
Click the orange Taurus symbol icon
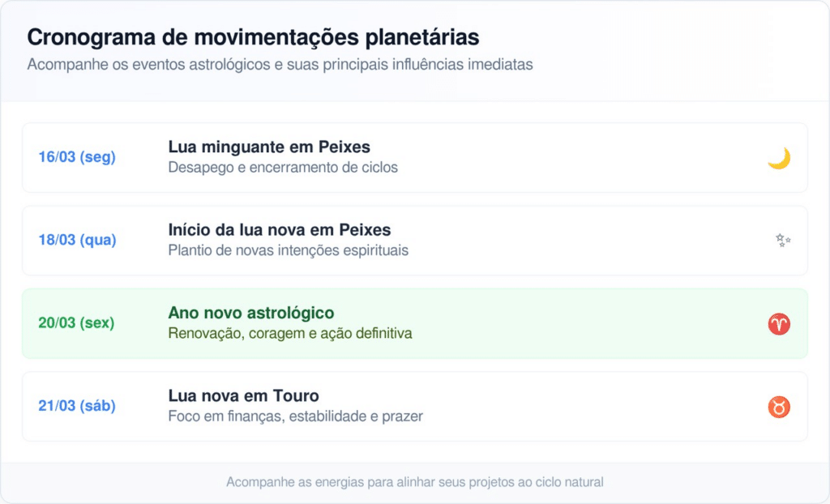[x=779, y=407]
